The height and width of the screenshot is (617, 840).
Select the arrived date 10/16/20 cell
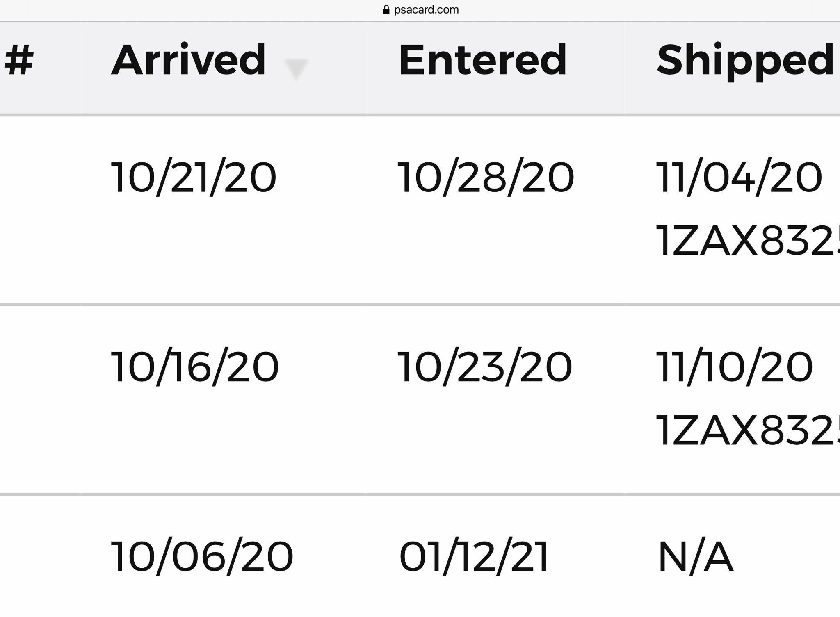pyautogui.click(x=195, y=367)
